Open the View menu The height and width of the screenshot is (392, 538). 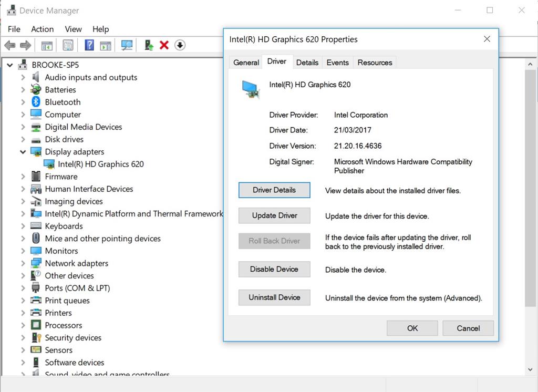tap(73, 29)
